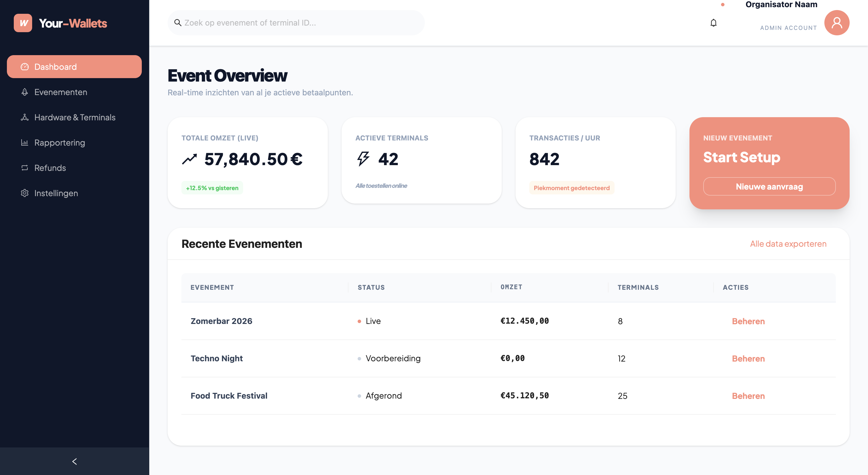The width and height of the screenshot is (868, 475).
Task: Open the Organisator Naam account menu
Action: (x=781, y=4)
